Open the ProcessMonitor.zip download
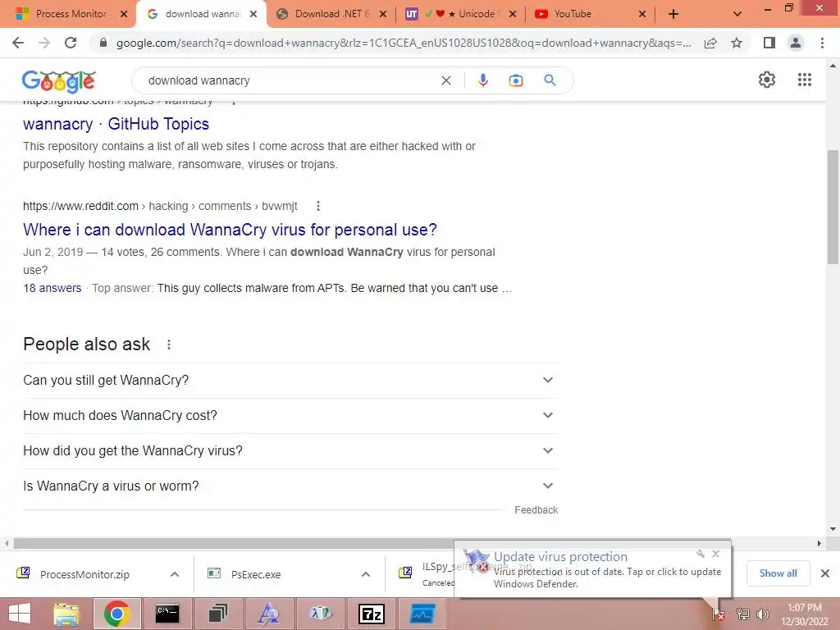 point(84,574)
